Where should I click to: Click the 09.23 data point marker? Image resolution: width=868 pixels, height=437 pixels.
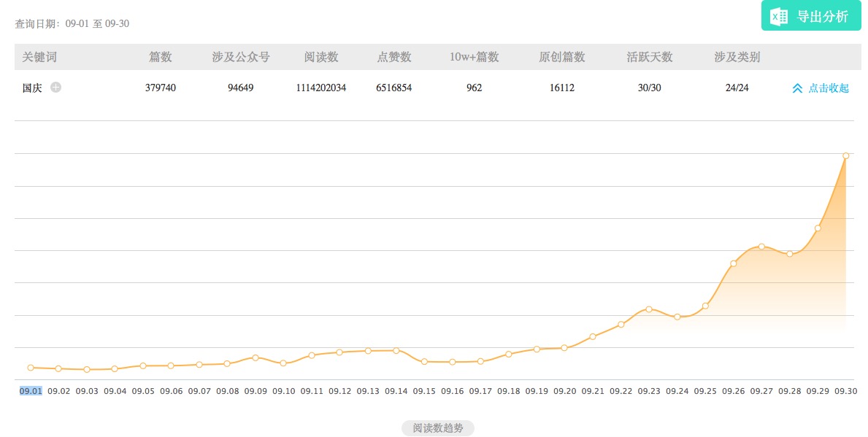click(649, 309)
